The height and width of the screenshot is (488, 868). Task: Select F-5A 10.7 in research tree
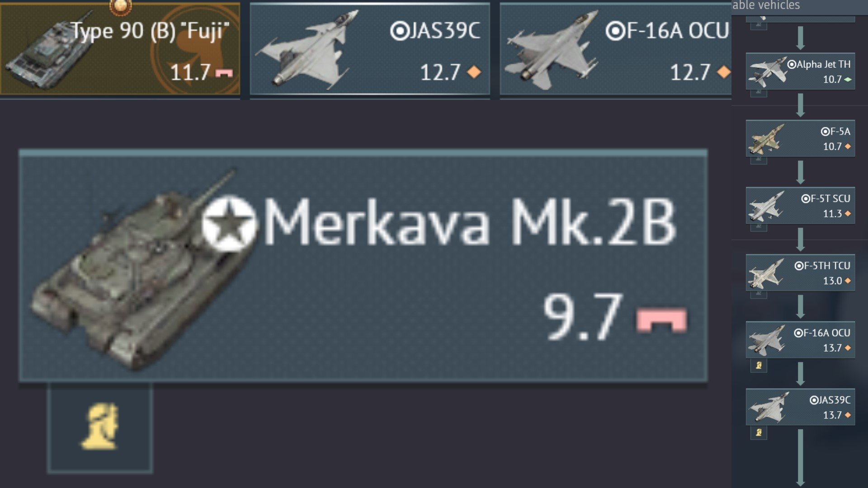click(800, 138)
